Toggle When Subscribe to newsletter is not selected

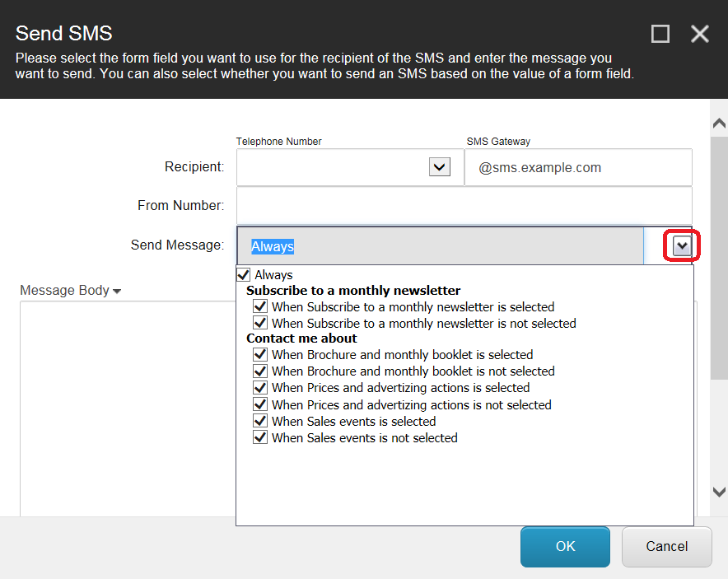260,324
